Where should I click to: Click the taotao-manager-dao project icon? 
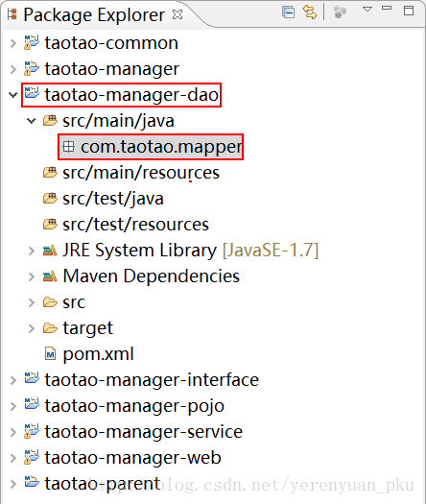32,92
